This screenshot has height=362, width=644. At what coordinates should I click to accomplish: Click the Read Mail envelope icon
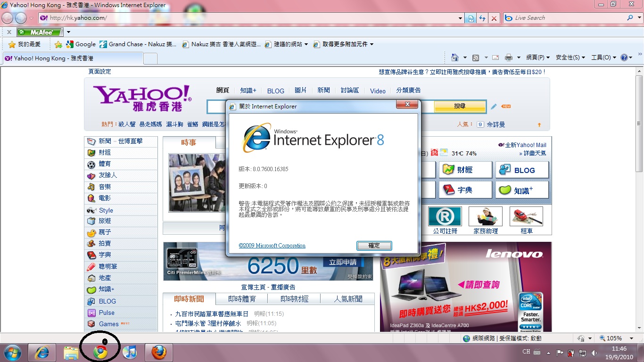pyautogui.click(x=495, y=58)
